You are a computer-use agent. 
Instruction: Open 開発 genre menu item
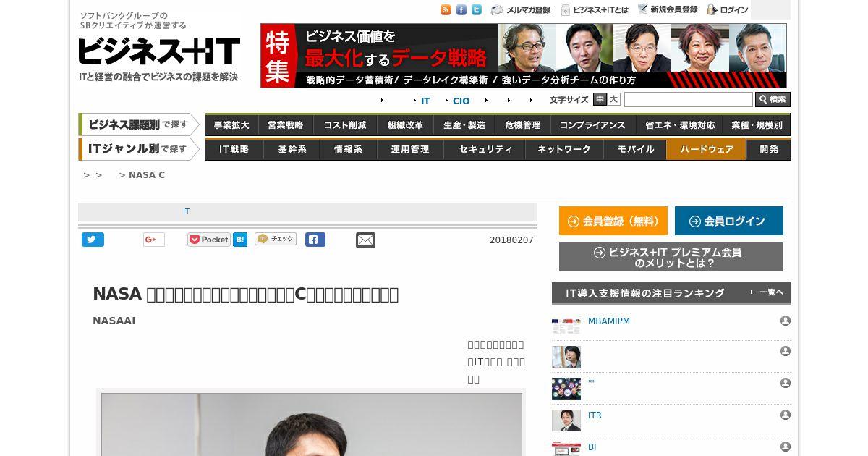tap(769, 149)
